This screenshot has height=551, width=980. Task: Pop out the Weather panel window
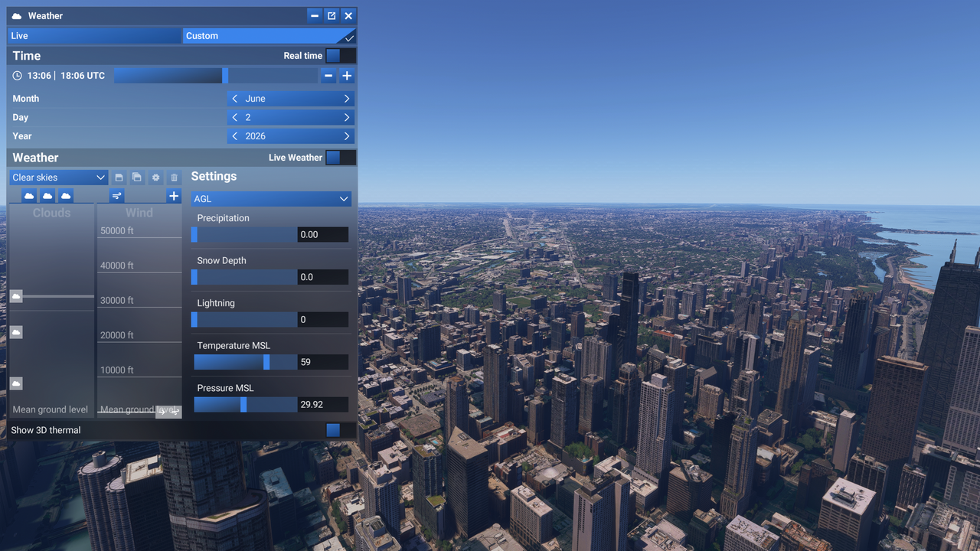coord(332,16)
